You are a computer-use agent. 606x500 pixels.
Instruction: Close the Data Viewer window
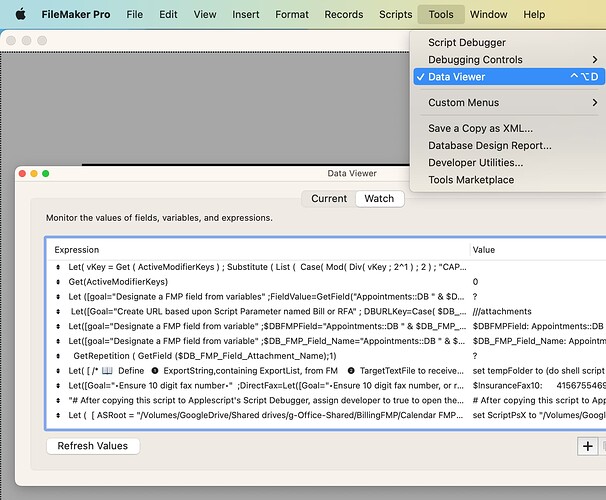point(22,174)
